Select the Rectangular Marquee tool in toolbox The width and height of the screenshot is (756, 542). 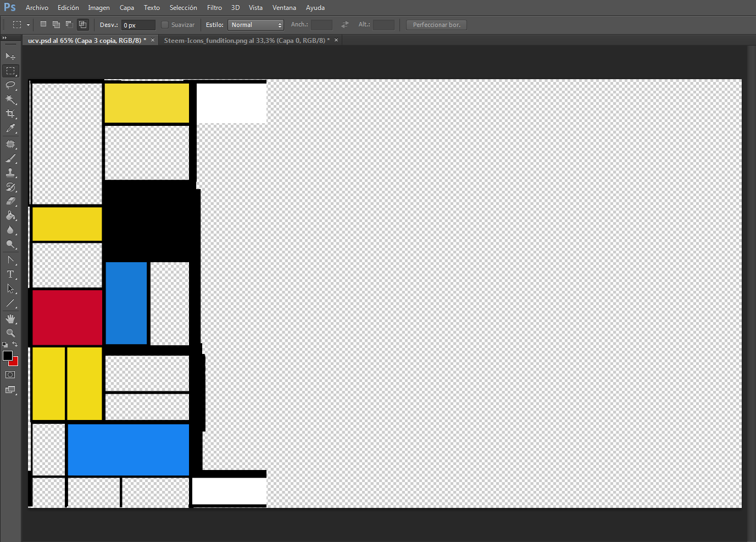(x=10, y=71)
